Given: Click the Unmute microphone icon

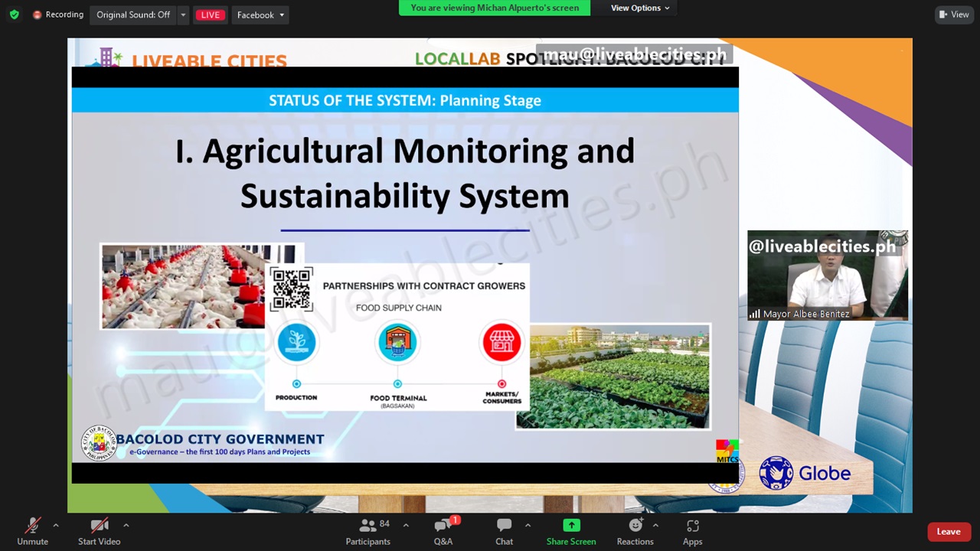Looking at the screenshot, I should click(32, 525).
